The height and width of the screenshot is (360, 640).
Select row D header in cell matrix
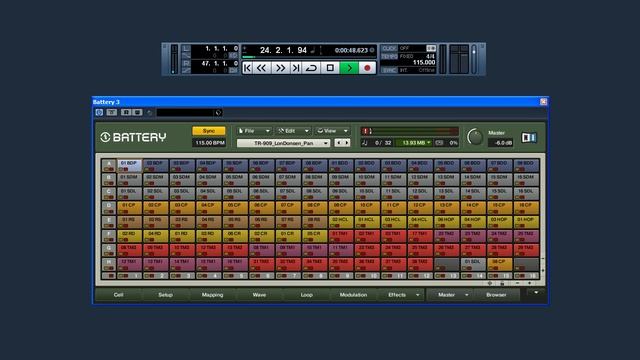pos(109,208)
